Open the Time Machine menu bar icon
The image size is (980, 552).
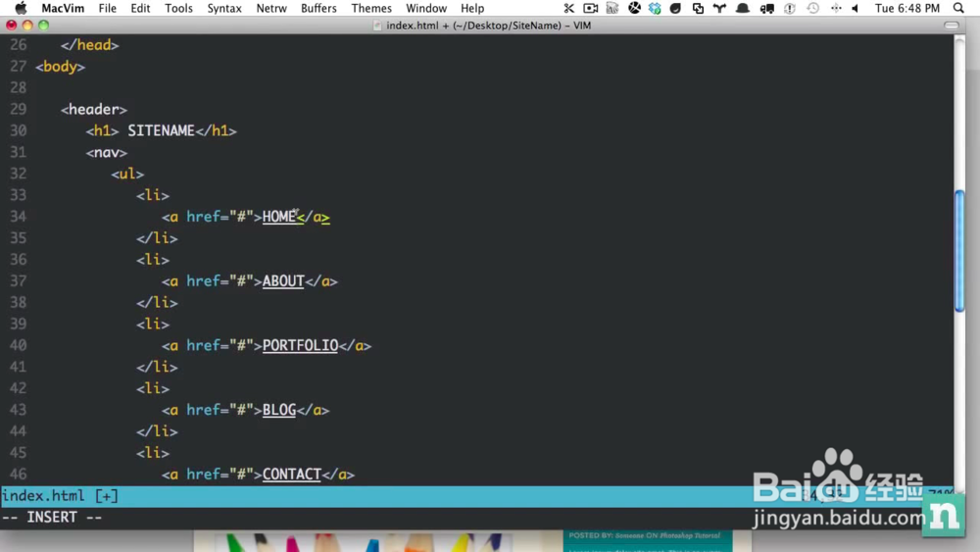click(813, 8)
